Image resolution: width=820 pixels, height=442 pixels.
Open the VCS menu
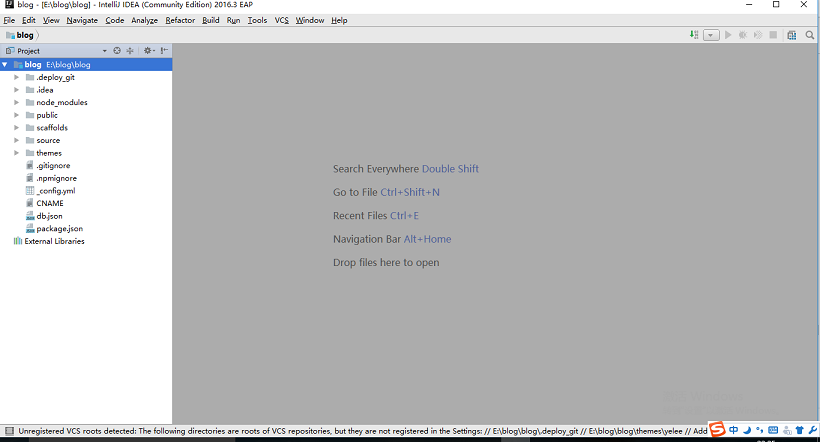tap(281, 20)
